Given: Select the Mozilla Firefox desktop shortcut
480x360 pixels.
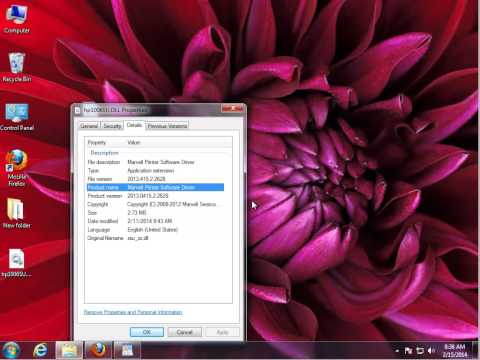Looking at the screenshot, I should point(17,168).
